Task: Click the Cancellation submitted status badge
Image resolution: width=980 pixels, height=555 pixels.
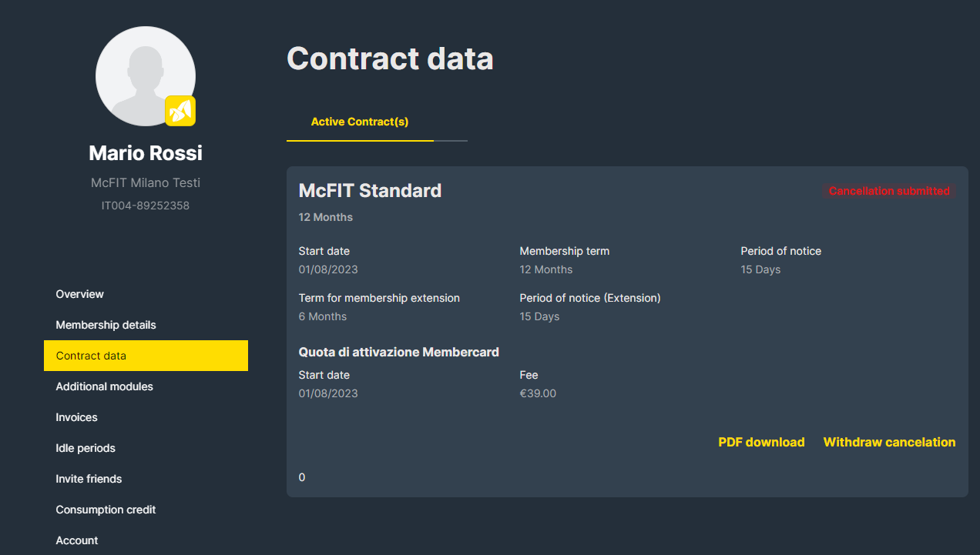Action: coord(889,191)
